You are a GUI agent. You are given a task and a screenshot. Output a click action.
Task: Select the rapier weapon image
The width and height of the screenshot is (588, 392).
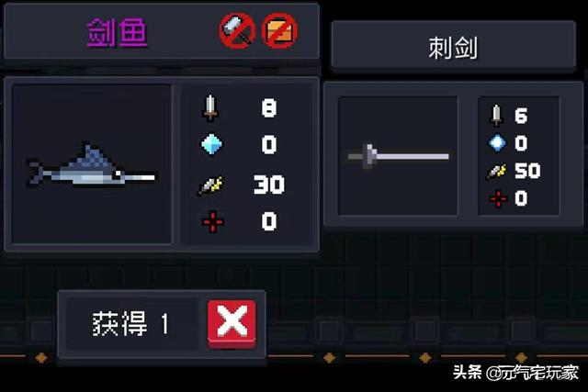tap(398, 156)
